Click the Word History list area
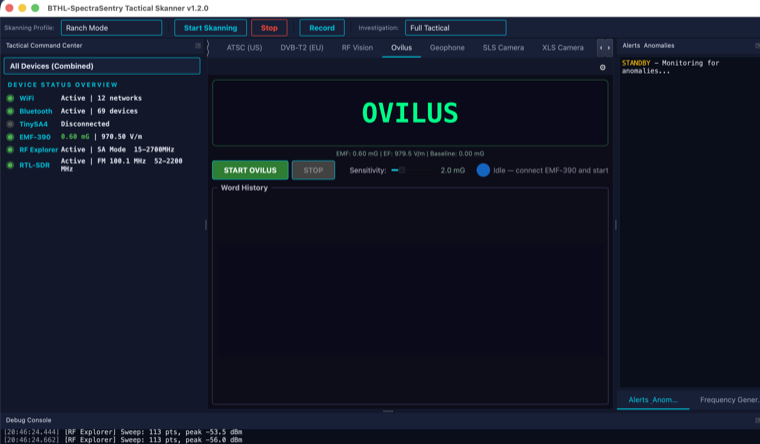 click(x=410, y=298)
